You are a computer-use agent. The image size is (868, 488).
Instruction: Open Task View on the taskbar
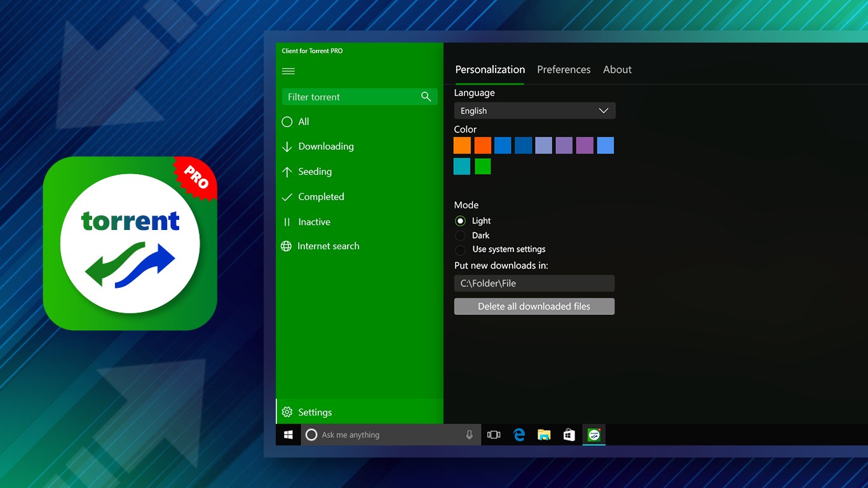(494, 435)
